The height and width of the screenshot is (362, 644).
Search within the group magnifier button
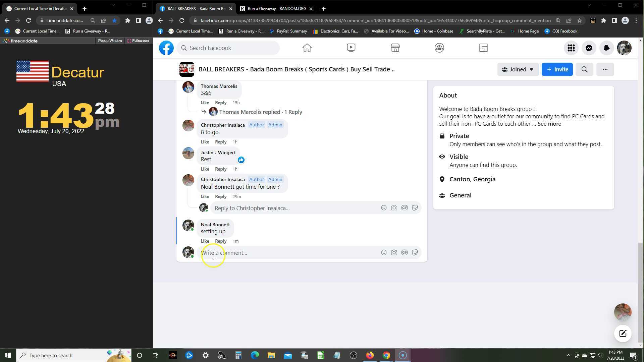584,69
